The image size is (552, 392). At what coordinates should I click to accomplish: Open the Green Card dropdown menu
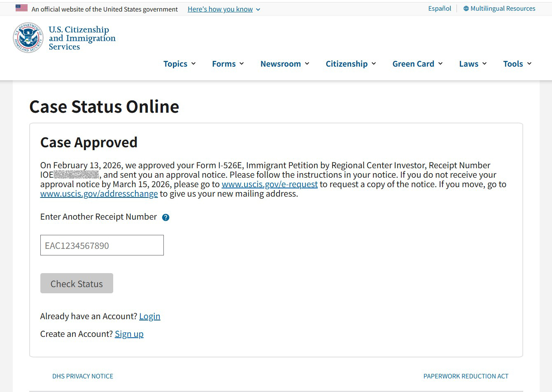click(x=417, y=64)
